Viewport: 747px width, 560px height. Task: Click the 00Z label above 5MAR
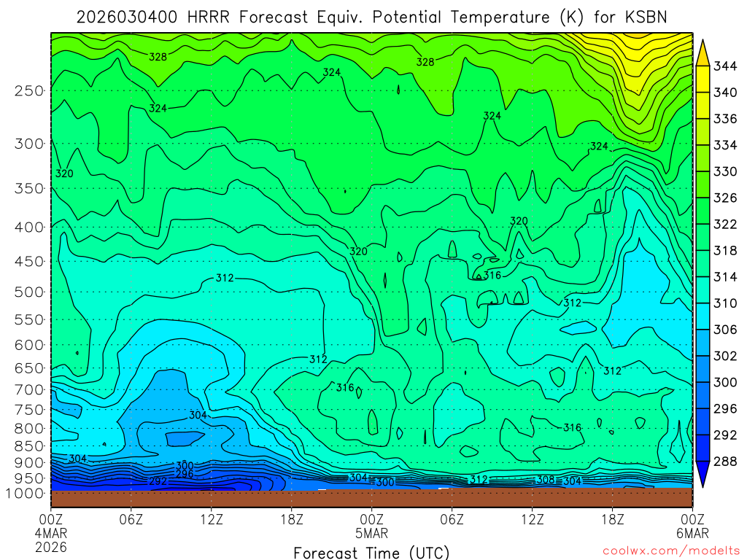coord(371,519)
